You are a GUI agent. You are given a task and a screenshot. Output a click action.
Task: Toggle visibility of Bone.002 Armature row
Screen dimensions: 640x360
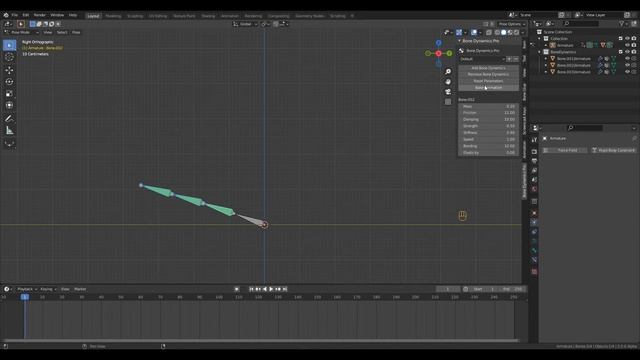click(x=627, y=65)
